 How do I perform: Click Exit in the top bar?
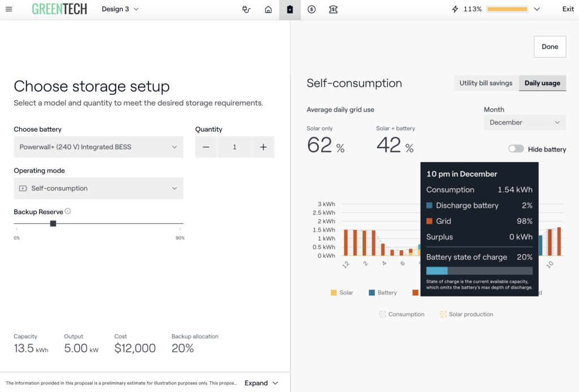(x=568, y=9)
